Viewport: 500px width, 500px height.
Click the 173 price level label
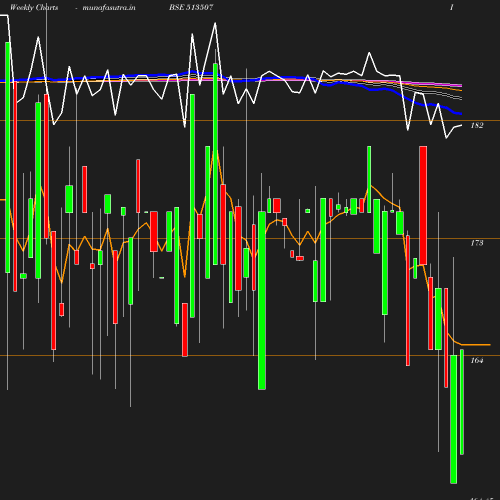click(477, 243)
